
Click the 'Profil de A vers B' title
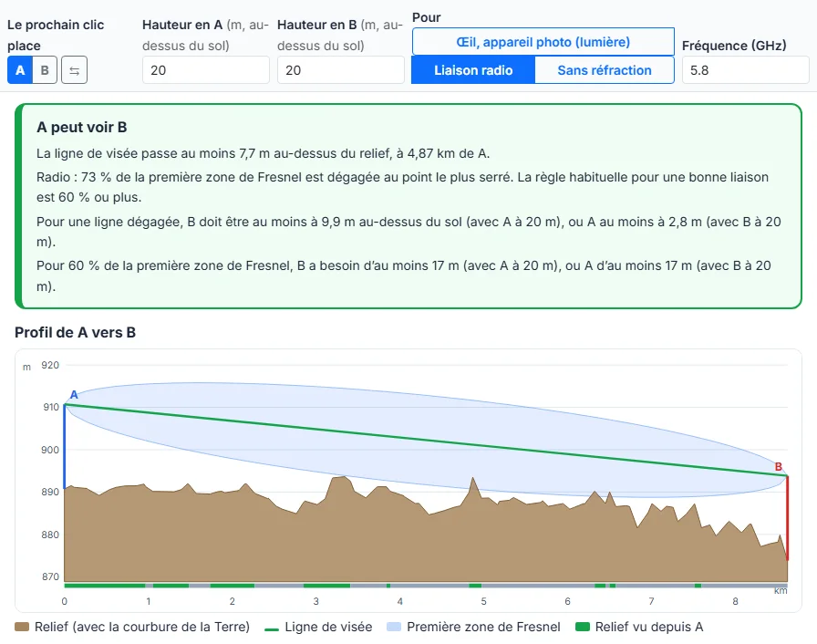click(75, 332)
